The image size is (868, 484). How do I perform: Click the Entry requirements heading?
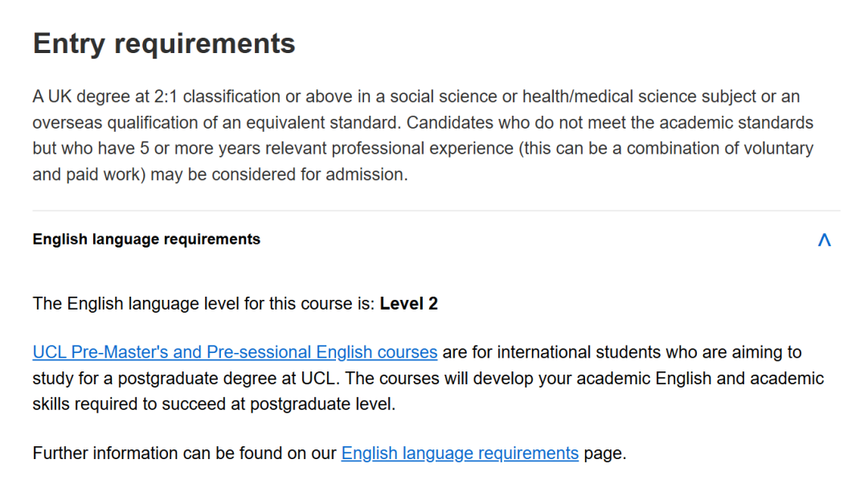(164, 43)
